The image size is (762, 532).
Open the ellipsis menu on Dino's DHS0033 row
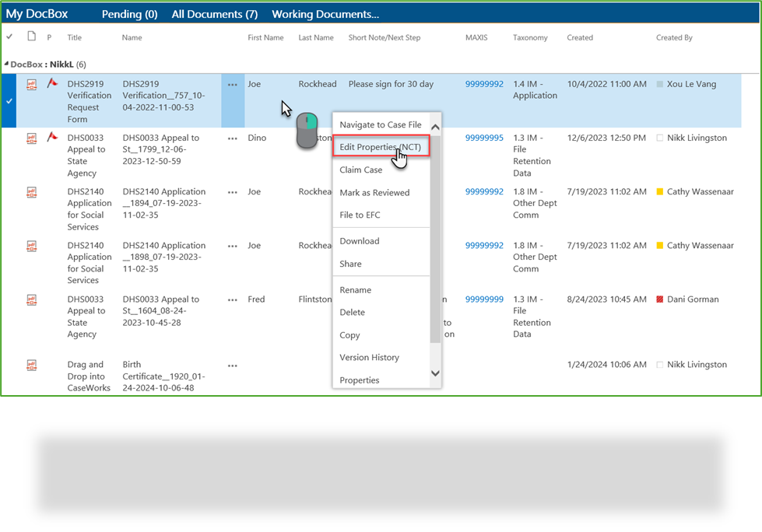(x=231, y=138)
